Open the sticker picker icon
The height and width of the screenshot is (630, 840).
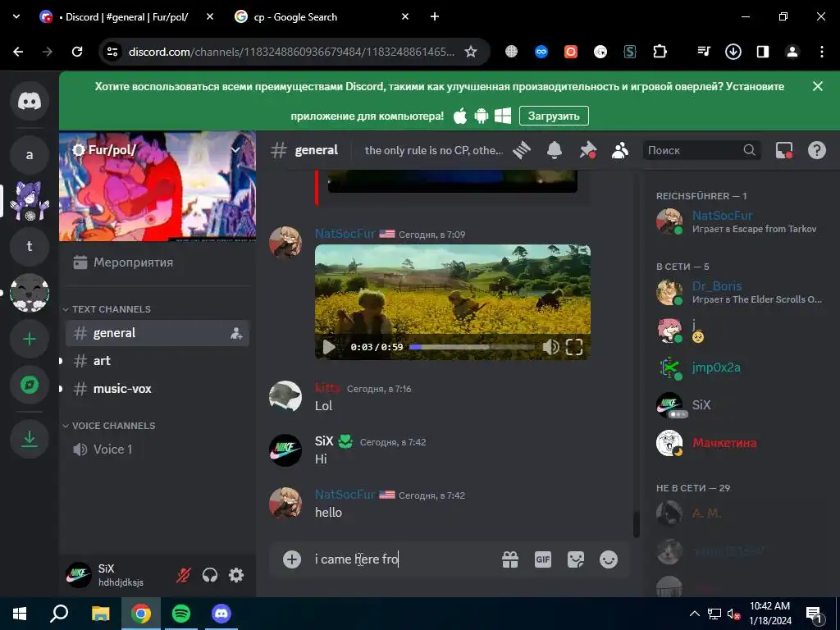click(576, 559)
